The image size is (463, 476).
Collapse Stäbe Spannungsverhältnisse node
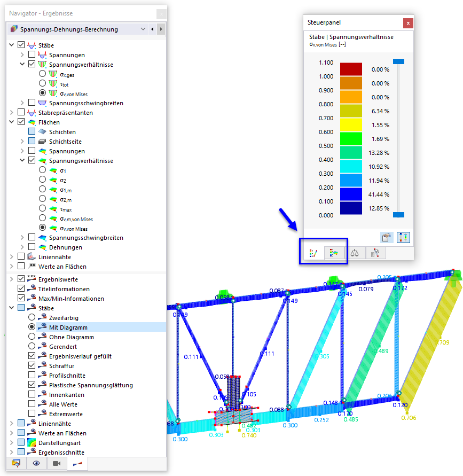(22, 64)
